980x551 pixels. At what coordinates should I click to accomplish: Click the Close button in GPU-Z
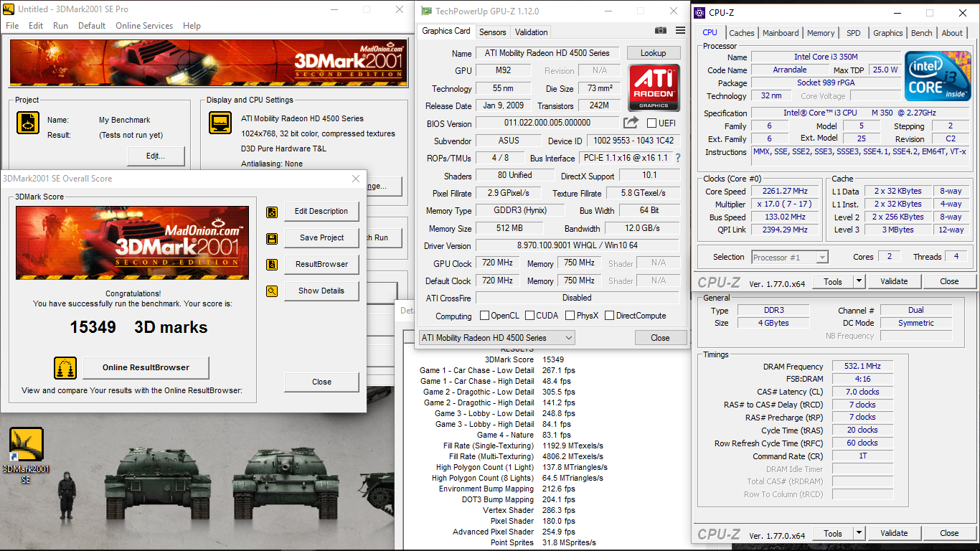point(660,338)
